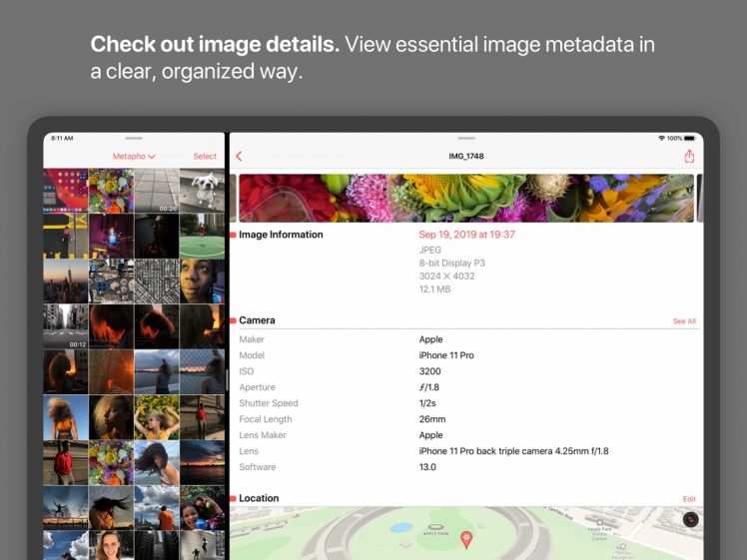The image size is (747, 560).
Task: Select the Lens row value text
Action: [x=513, y=451]
